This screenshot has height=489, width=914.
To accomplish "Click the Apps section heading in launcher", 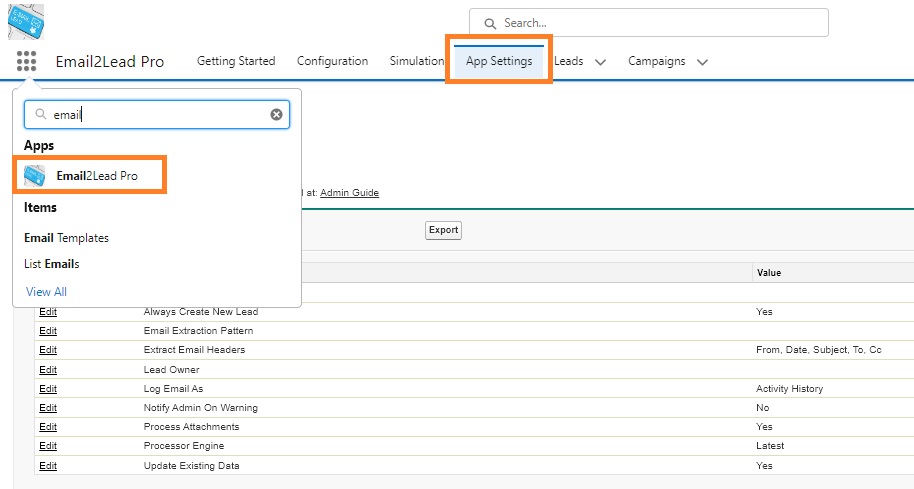I will (39, 146).
